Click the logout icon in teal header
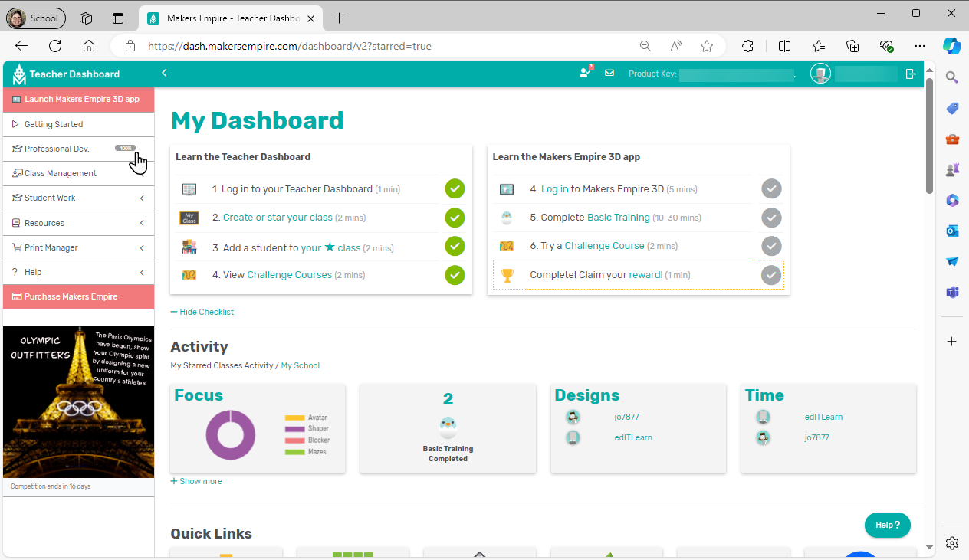 pos(911,74)
